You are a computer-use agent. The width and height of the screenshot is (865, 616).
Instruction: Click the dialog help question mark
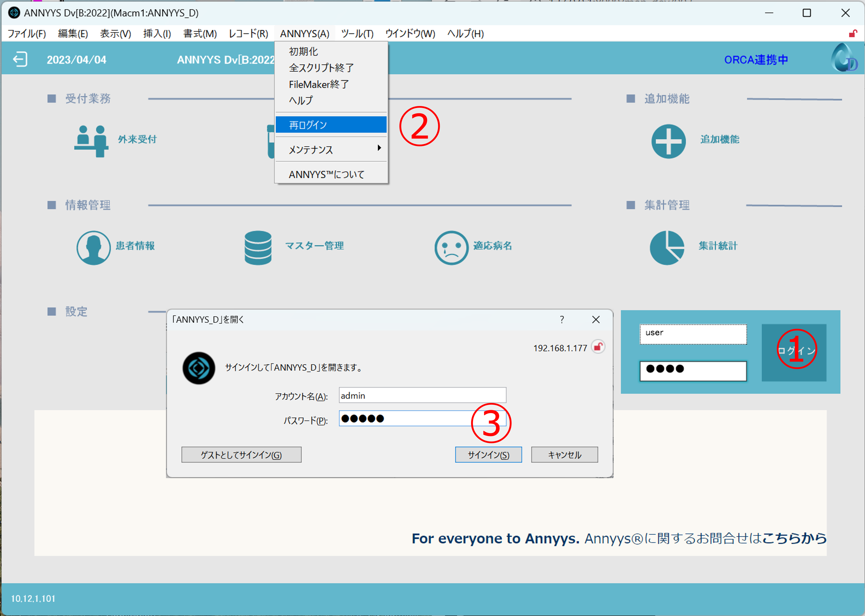(562, 319)
